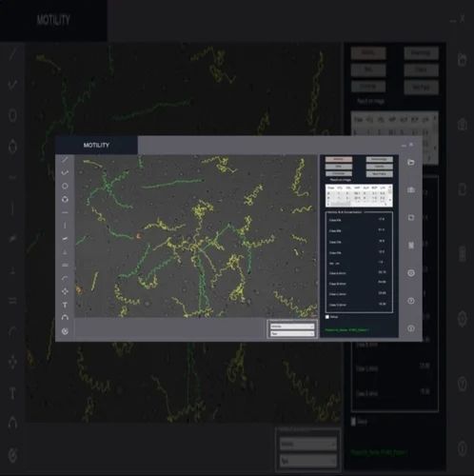Viewport: 474px width, 476px height.
Task: Click the Class D M/ml row in motility panel
Action: click(x=358, y=305)
